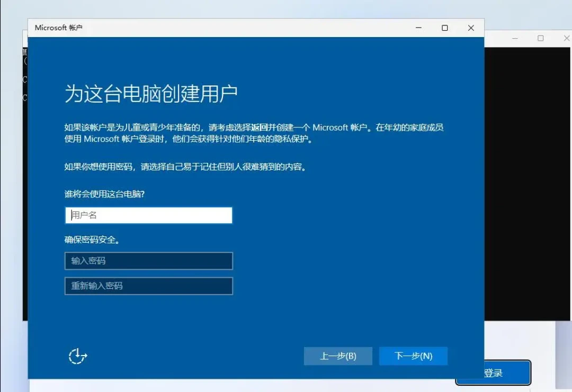Click the Microsoft 帐户 window title

58,28
